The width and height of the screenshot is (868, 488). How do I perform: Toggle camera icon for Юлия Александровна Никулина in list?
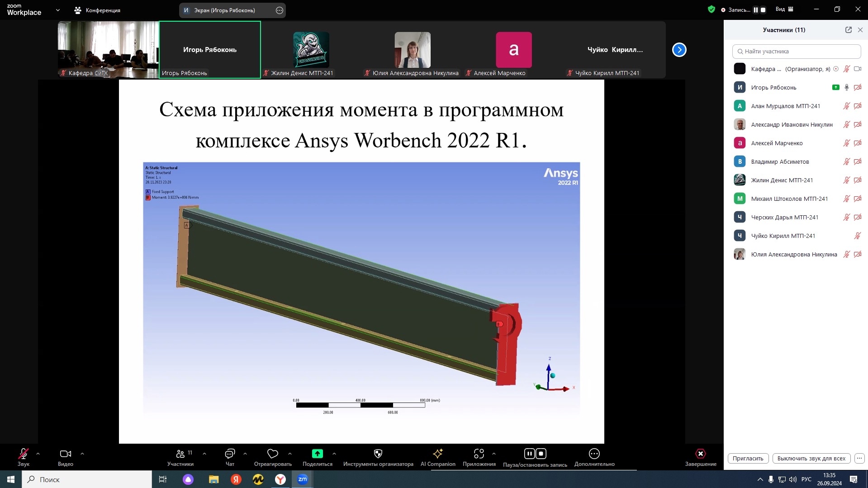pyautogui.click(x=858, y=254)
